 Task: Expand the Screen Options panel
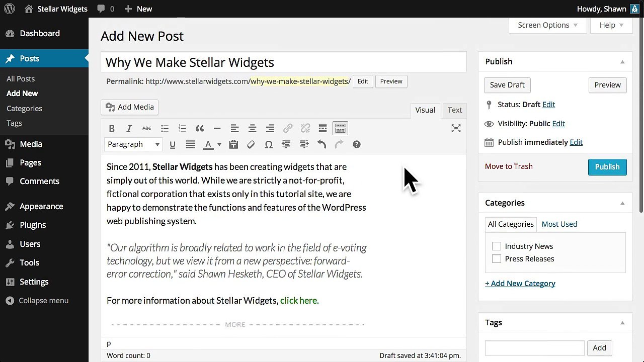point(548,25)
